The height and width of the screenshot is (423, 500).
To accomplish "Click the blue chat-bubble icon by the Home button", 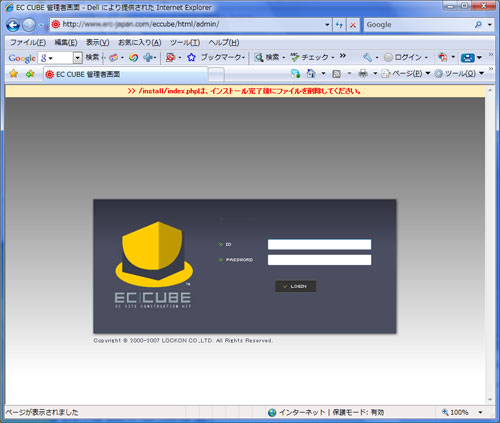I will click(295, 73).
